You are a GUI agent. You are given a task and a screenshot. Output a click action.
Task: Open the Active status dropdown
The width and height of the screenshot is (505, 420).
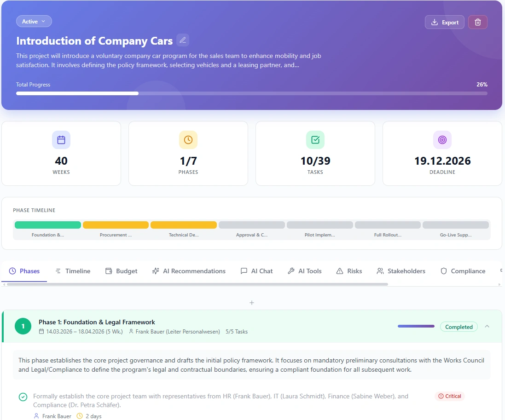pos(34,21)
